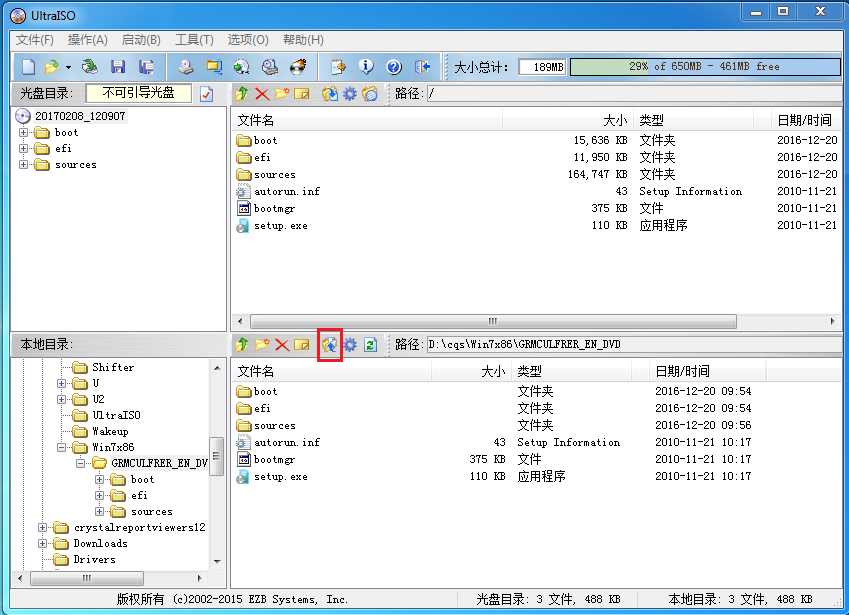The height and width of the screenshot is (615, 849).
Task: Expand the U folder in local tree
Action: click(x=61, y=383)
